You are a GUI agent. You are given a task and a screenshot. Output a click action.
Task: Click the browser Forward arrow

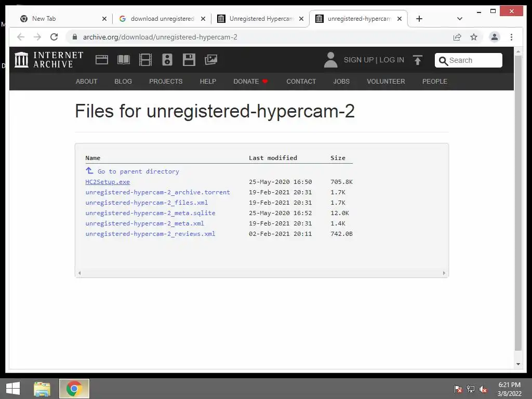(x=37, y=37)
